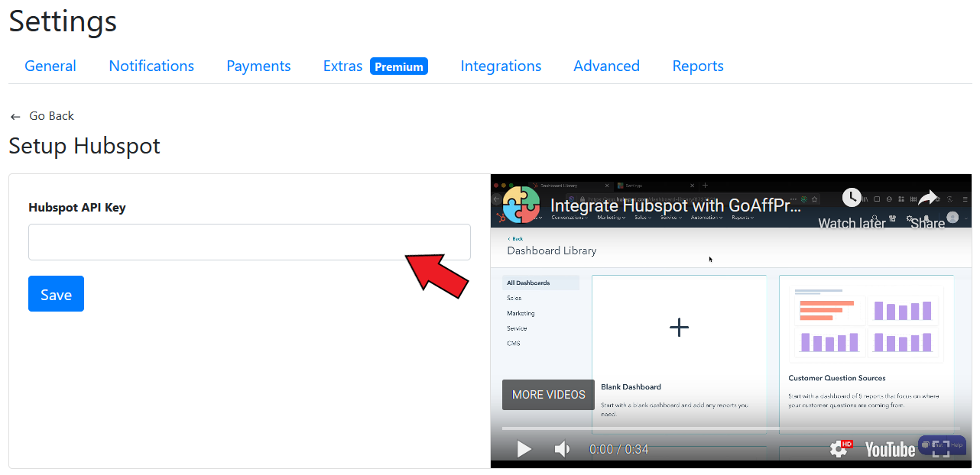Seek along the video progress bar

coord(731,428)
